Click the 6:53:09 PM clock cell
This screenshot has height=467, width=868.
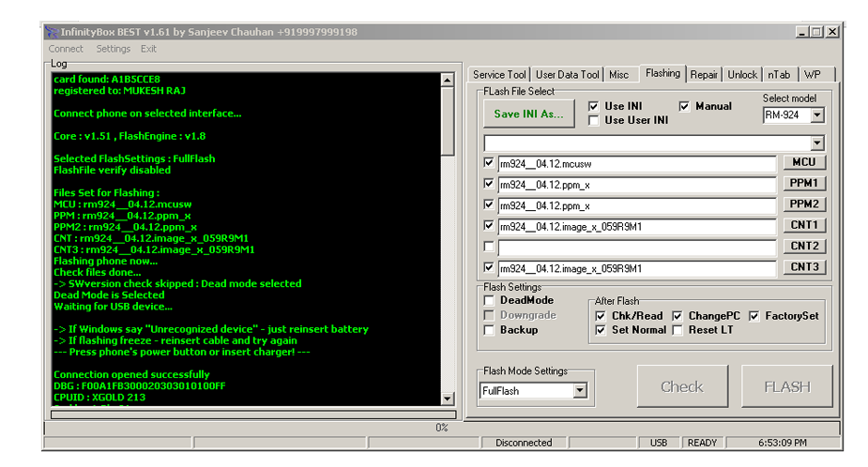(783, 443)
